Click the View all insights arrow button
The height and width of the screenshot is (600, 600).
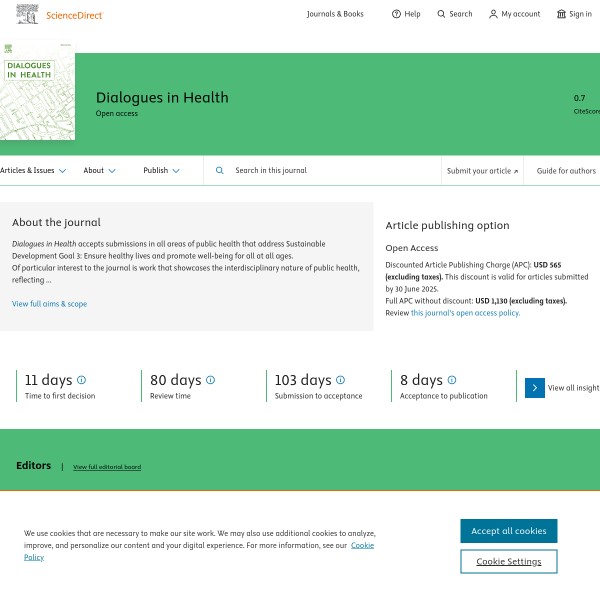tap(535, 388)
